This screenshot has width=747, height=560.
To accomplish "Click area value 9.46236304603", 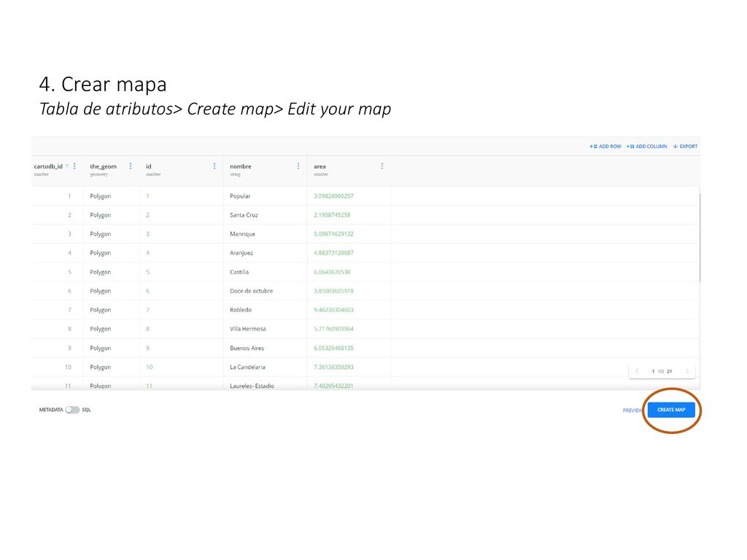I will click(333, 310).
